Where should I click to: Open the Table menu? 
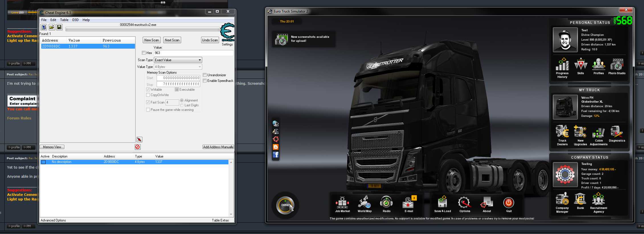click(64, 20)
